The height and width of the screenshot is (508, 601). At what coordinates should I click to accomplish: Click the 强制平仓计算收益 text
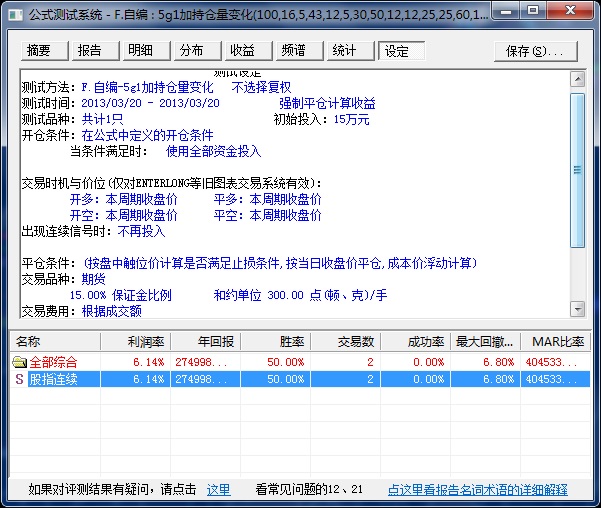coord(327,103)
